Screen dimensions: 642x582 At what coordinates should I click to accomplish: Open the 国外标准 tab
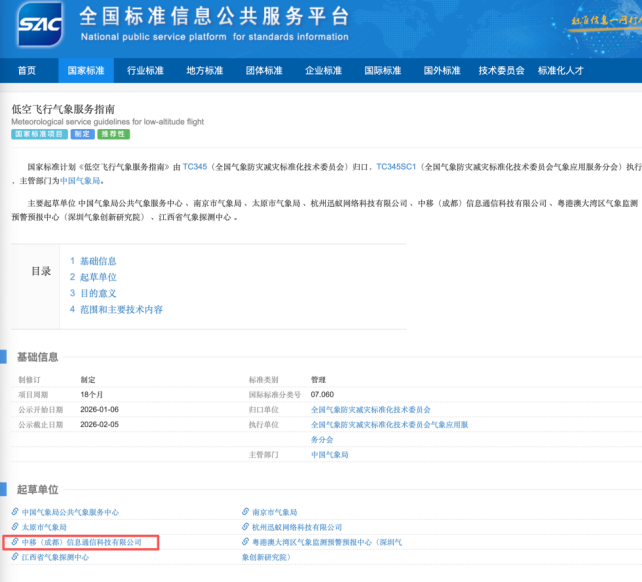point(442,70)
